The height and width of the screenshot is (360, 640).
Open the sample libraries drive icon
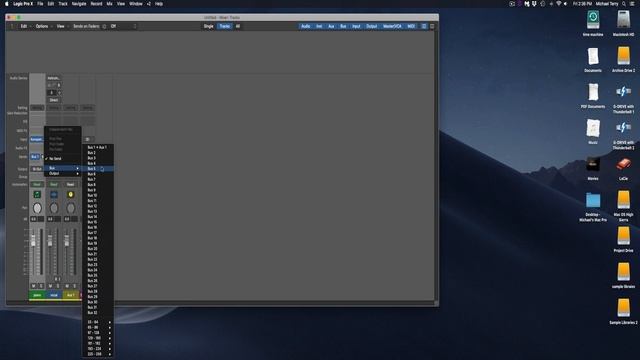pos(623,272)
